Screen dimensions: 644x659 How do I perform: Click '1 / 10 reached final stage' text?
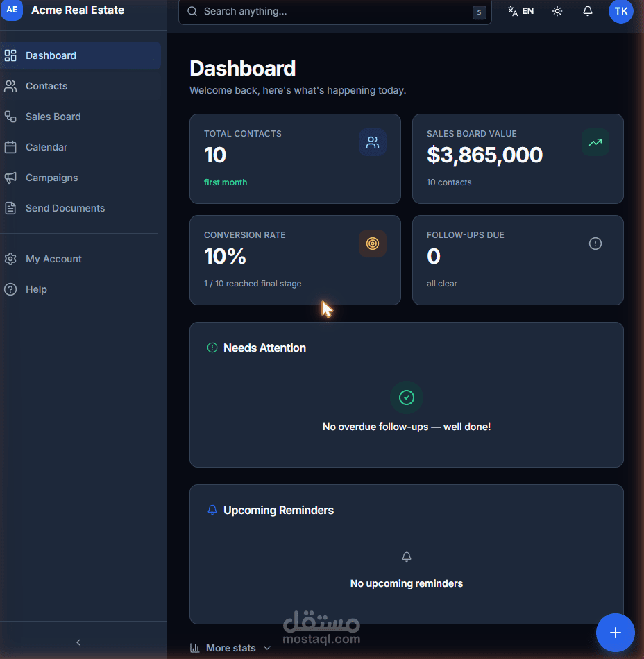pyautogui.click(x=253, y=284)
